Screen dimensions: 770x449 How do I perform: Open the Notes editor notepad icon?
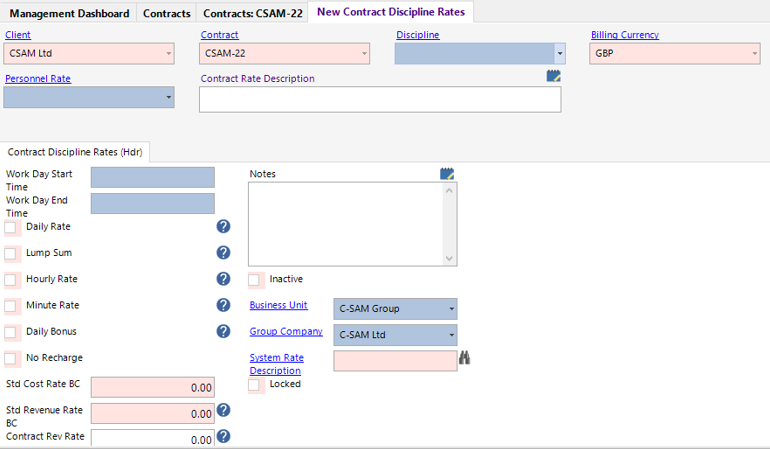447,174
